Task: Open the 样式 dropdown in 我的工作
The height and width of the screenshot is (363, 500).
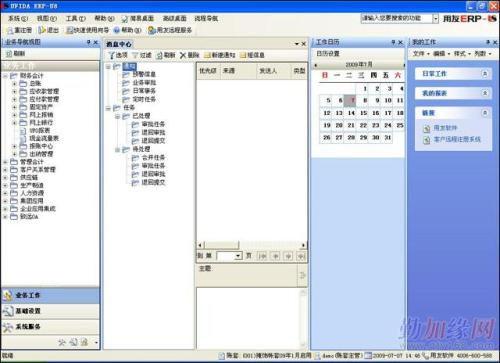Action: pos(462,54)
